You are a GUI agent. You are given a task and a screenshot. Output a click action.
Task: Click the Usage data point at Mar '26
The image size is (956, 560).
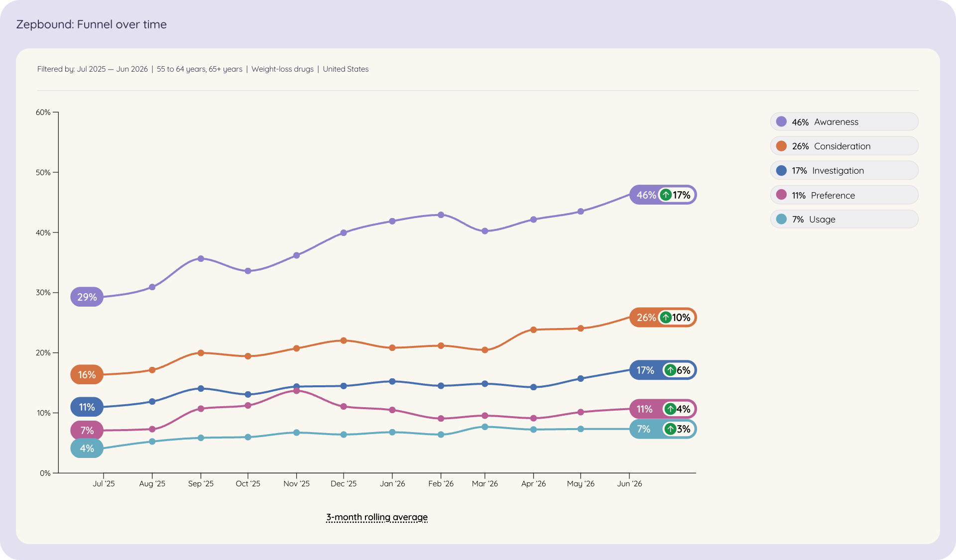pyautogui.click(x=484, y=427)
